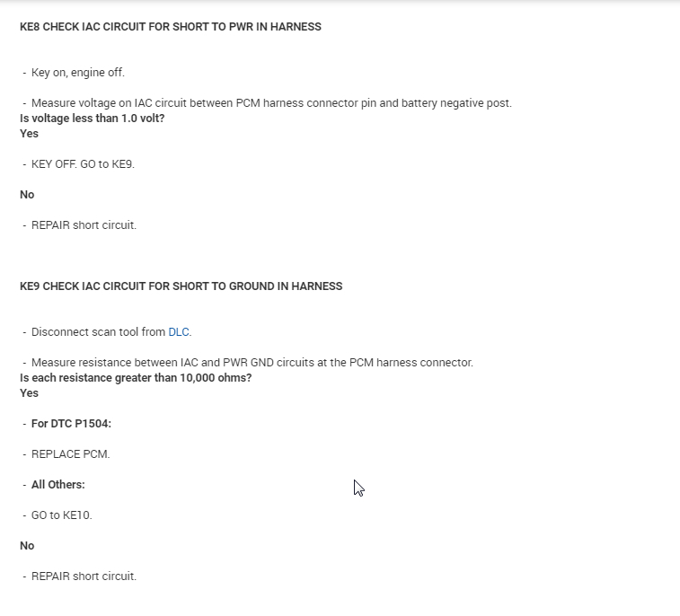
Task: Click 'REPAIR short circuit' under the KE8 test
Action: click(84, 225)
